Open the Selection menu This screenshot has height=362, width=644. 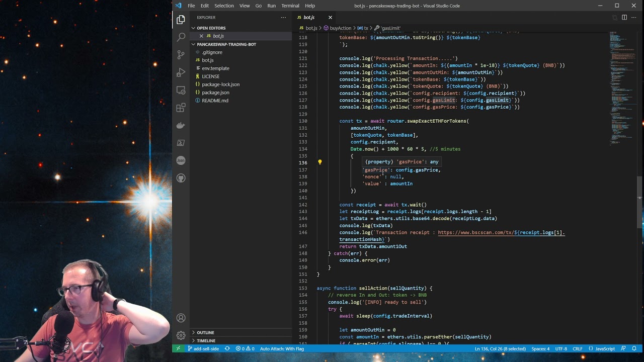(224, 6)
